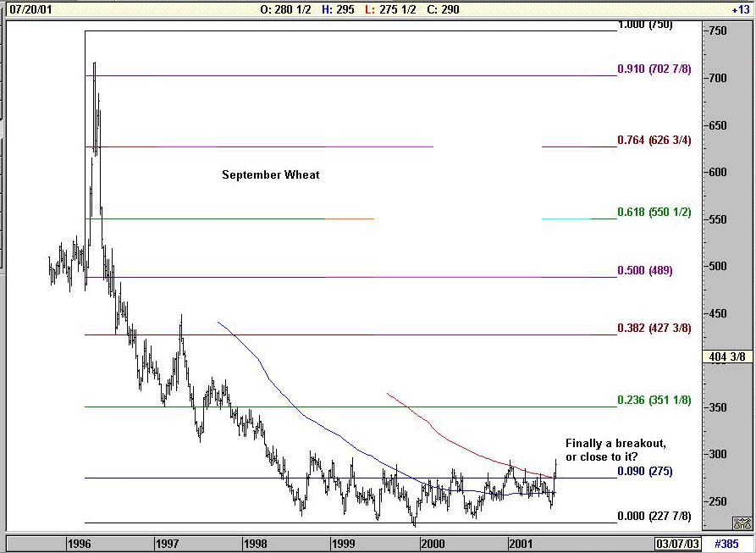The width and height of the screenshot is (756, 553).
Task: Click the 500 price axis tick
Action: click(x=717, y=267)
